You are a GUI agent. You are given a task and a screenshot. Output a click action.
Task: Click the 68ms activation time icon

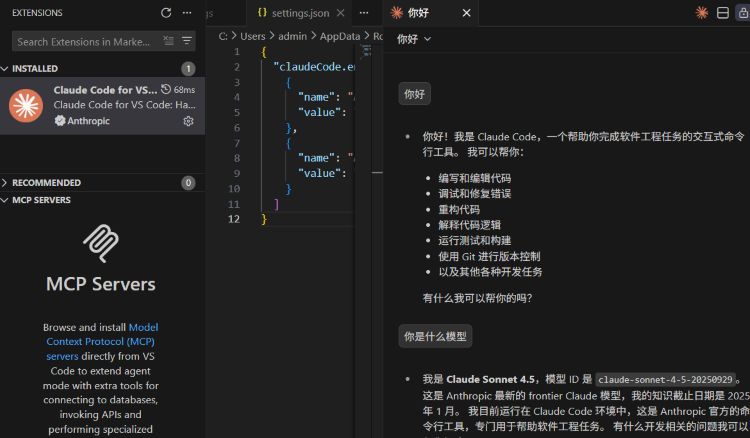(x=166, y=89)
